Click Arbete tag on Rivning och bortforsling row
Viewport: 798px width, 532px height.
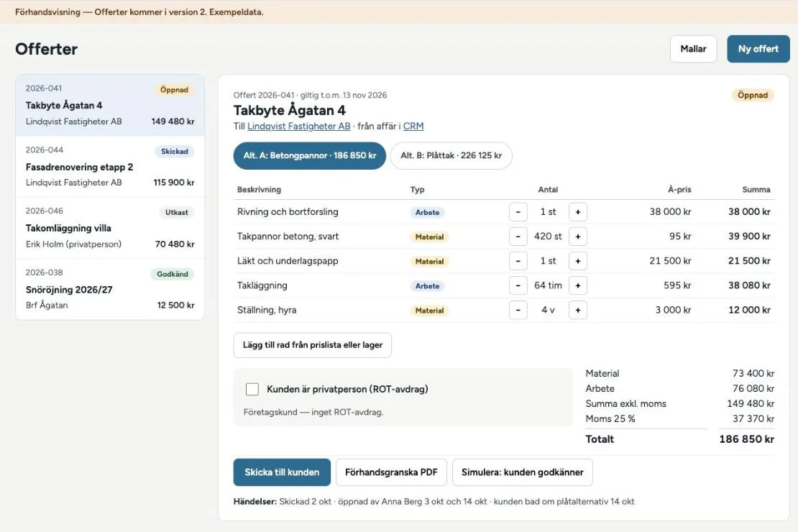point(428,212)
